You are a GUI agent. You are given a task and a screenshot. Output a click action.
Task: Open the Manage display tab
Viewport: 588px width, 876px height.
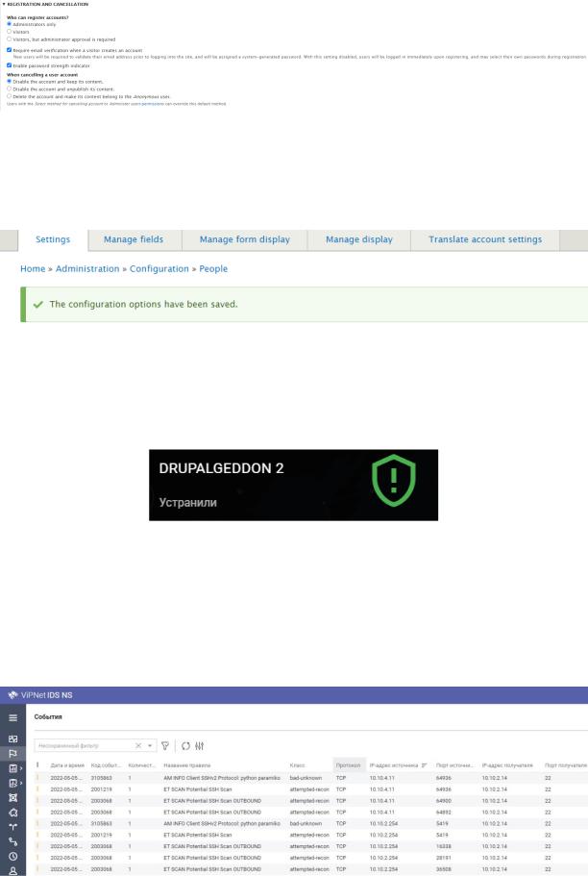[x=359, y=239]
